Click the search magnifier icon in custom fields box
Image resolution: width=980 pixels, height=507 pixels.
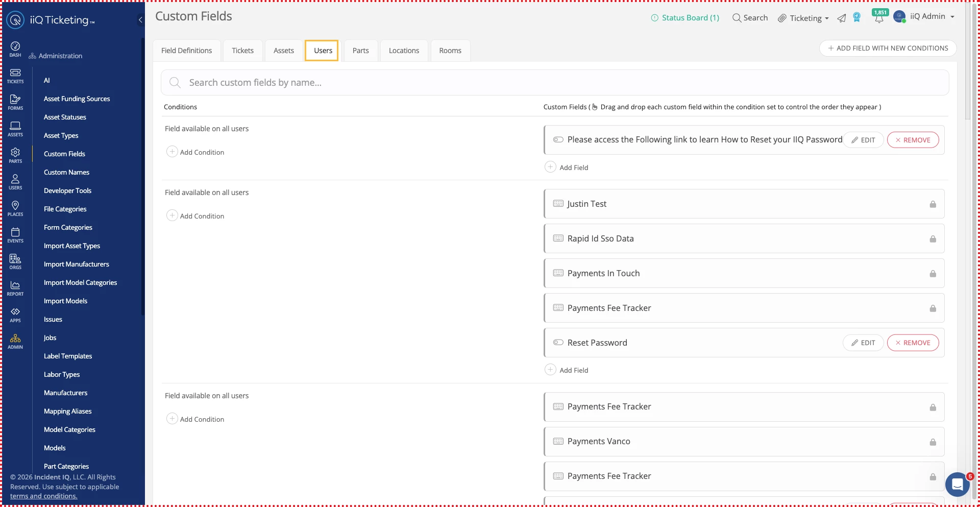click(x=175, y=82)
